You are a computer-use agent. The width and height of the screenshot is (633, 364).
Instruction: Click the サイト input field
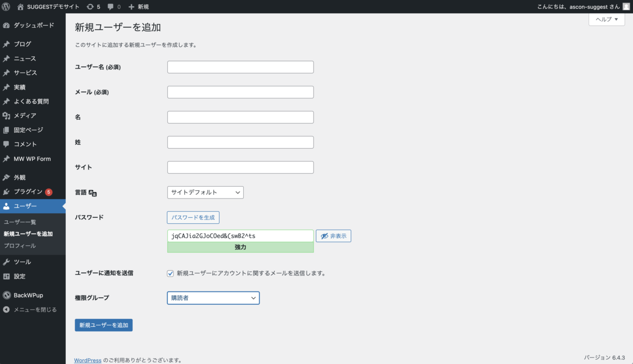[x=240, y=167]
